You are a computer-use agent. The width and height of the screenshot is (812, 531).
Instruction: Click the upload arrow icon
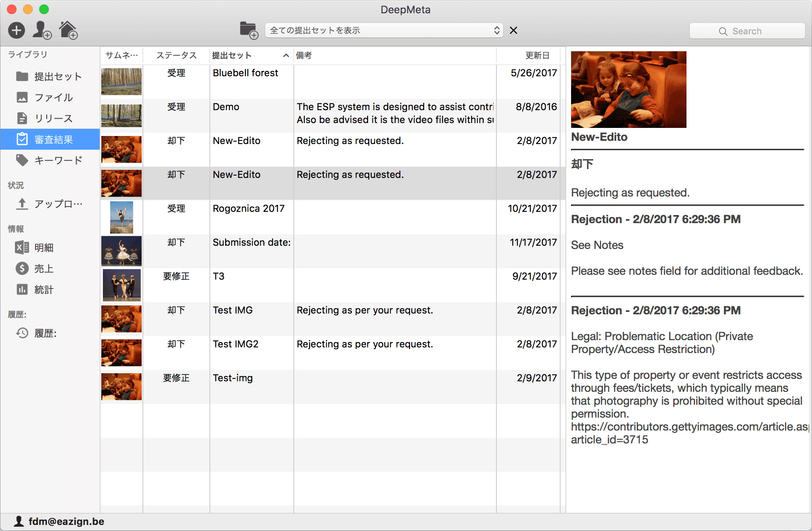(22, 204)
